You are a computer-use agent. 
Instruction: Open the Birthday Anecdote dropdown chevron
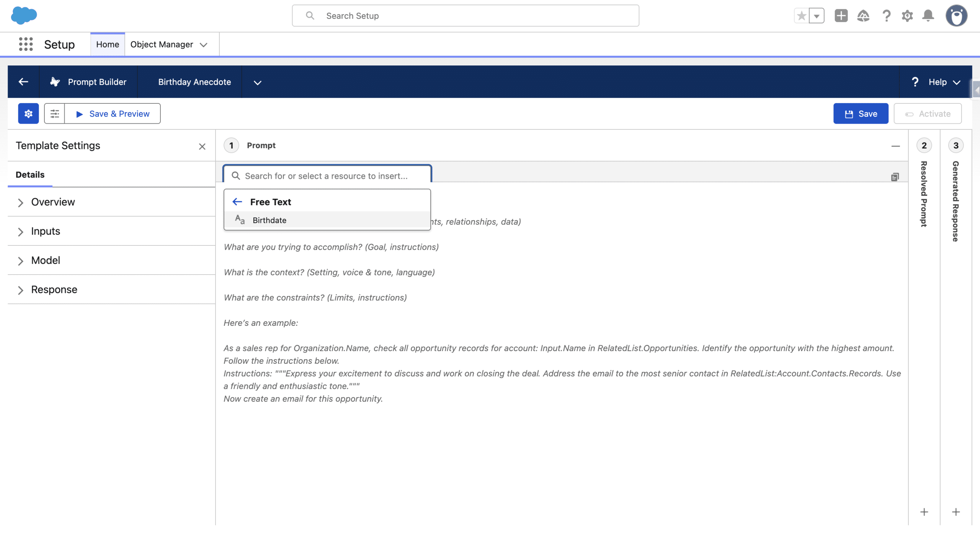pyautogui.click(x=257, y=82)
